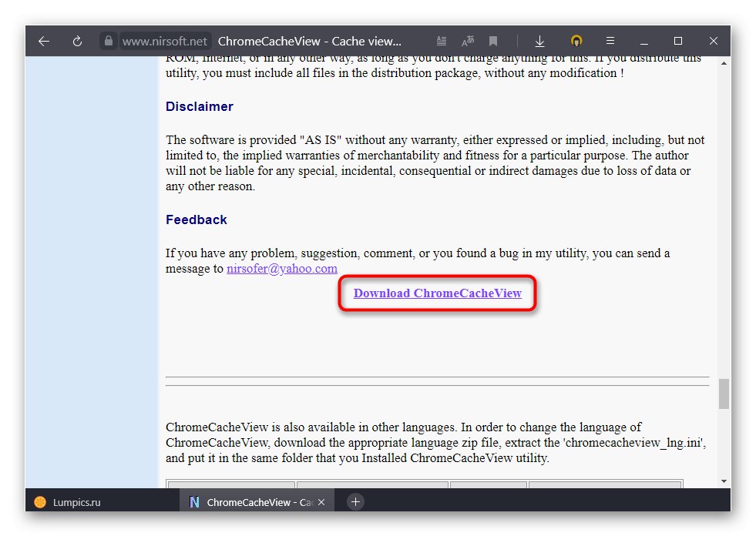Viewport: 756px width, 536px height.
Task: Open the downloads arrow icon
Action: pyautogui.click(x=539, y=42)
